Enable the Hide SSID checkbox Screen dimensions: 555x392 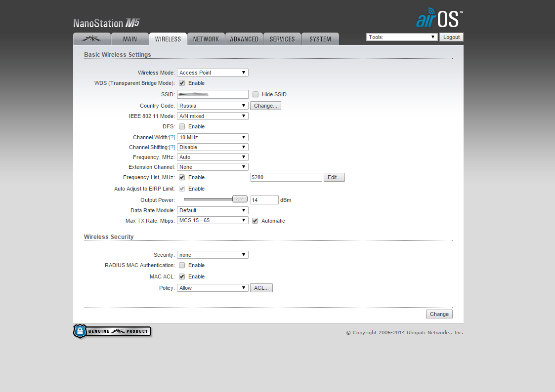pos(256,94)
